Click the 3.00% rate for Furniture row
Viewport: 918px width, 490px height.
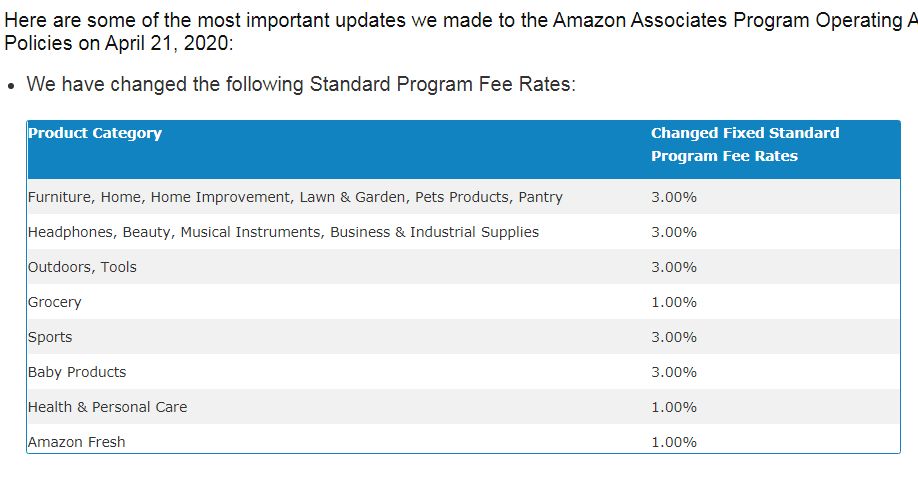[674, 197]
